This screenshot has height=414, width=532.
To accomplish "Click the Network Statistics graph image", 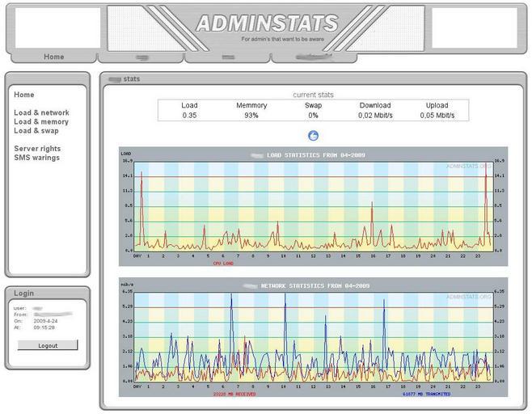I will (312, 336).
